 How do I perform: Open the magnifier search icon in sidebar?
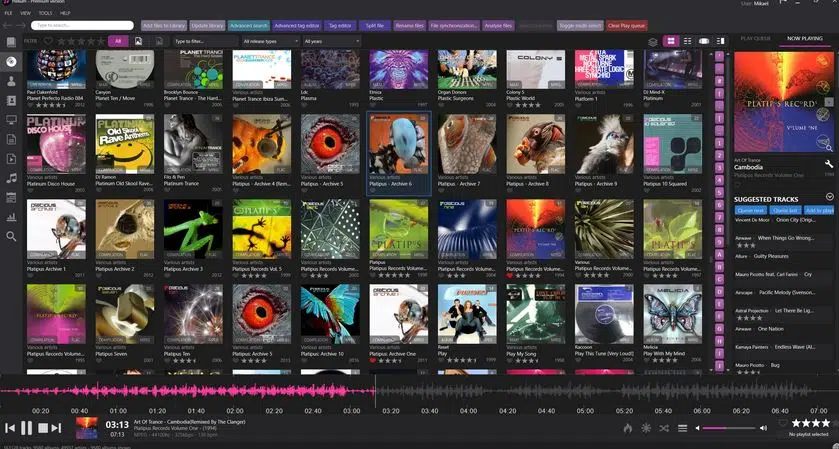tap(11, 236)
